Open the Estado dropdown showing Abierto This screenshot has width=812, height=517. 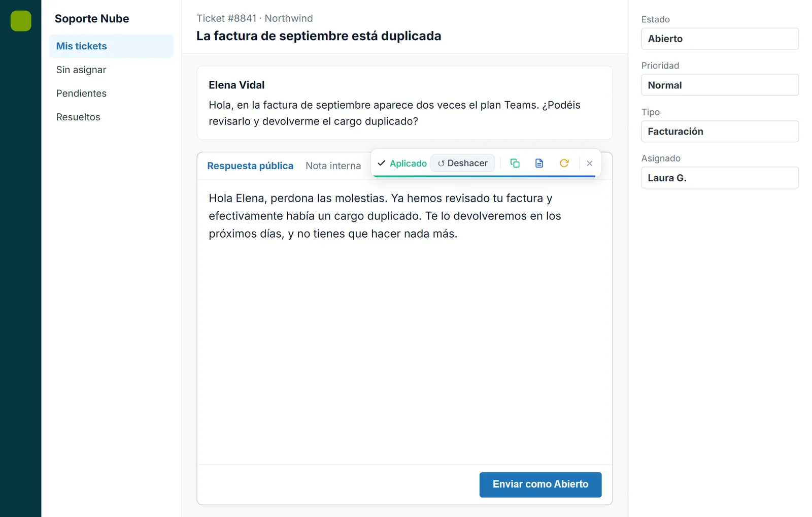[720, 39]
